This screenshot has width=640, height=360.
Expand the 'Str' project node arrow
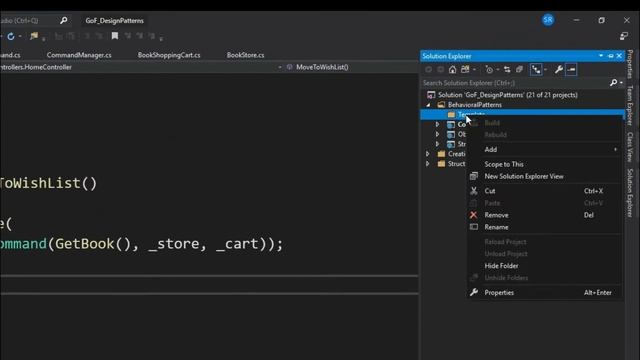tap(437, 144)
